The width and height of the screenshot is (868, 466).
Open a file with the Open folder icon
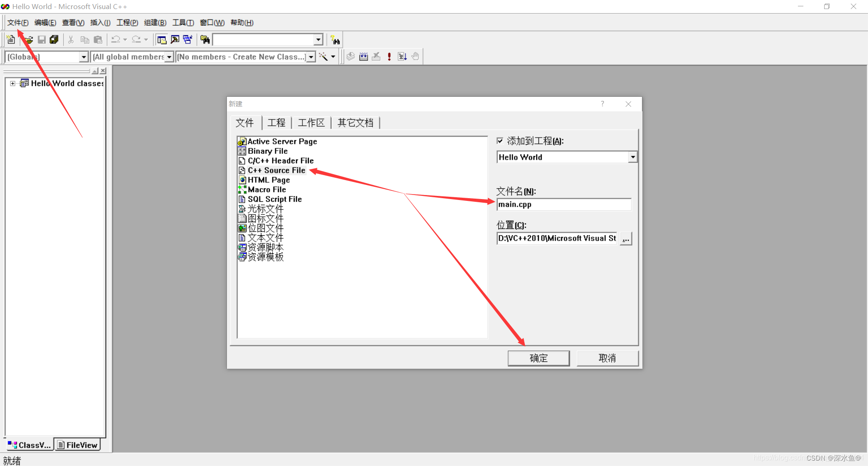coord(28,39)
